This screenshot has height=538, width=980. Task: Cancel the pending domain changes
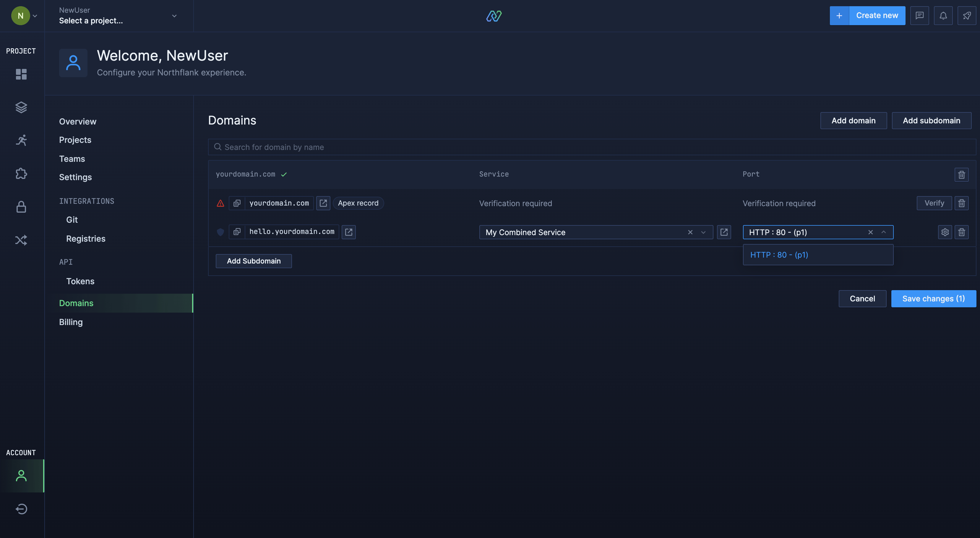click(x=862, y=299)
